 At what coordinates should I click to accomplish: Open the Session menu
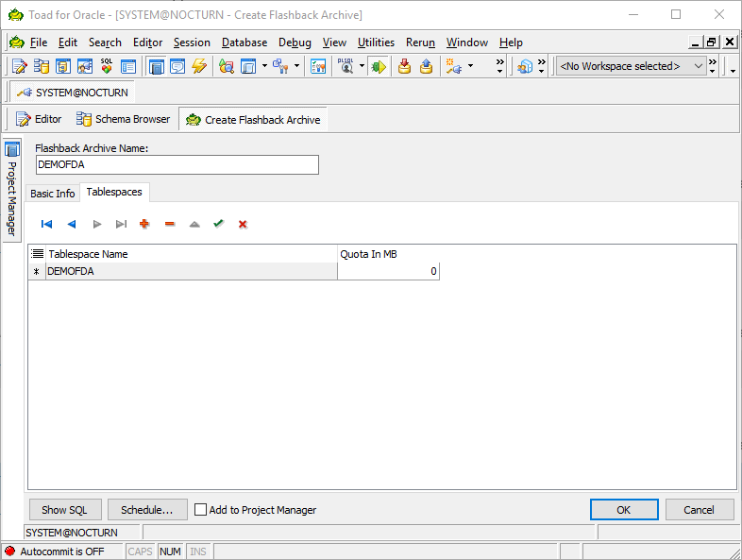point(192,42)
